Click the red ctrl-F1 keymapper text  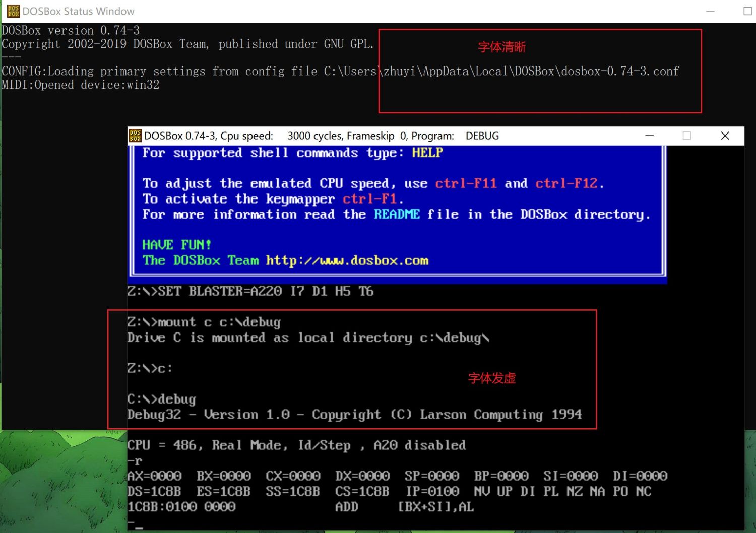point(369,199)
